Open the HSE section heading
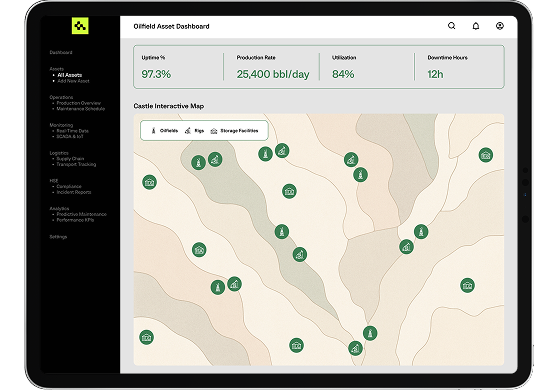 point(54,181)
